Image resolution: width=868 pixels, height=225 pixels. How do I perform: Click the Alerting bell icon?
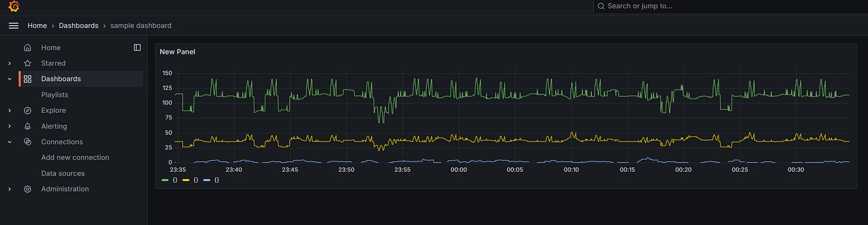tap(27, 127)
